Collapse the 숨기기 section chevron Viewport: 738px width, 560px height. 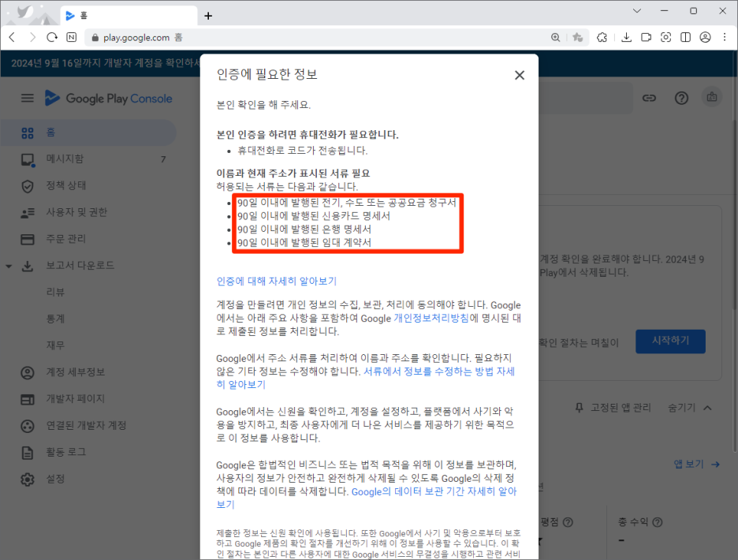coord(707,408)
